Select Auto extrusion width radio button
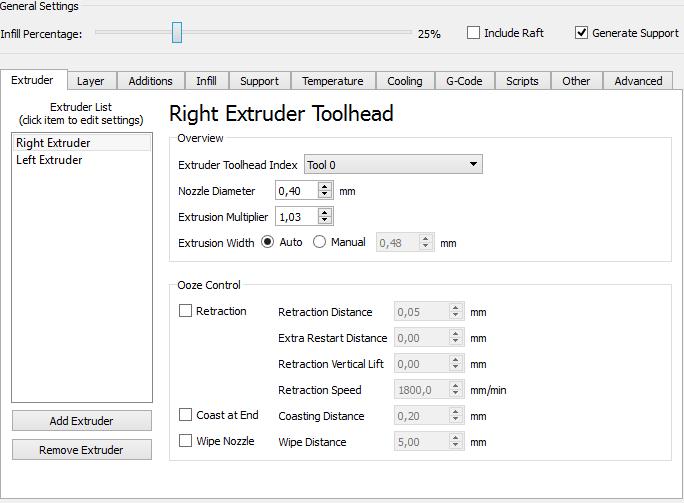 (x=268, y=242)
